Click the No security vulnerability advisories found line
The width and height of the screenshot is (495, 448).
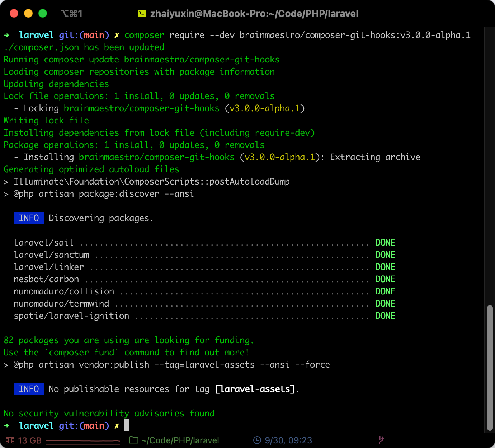click(109, 414)
